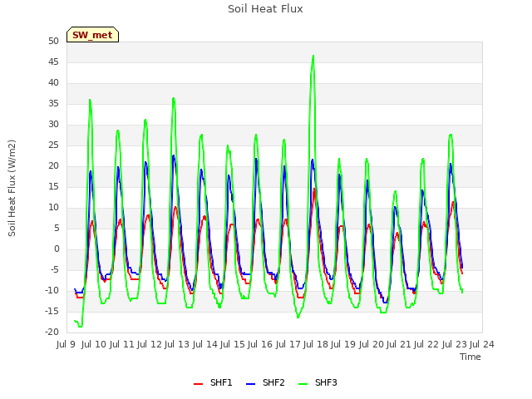Click the 0 y-axis tick label
Viewport: 532px width, 399px height.
57,249
